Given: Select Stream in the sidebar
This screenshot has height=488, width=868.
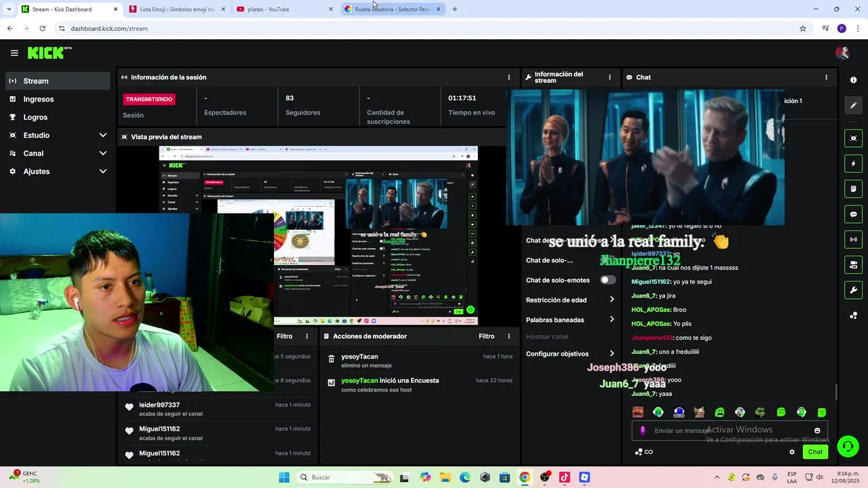Looking at the screenshot, I should 58,81.
